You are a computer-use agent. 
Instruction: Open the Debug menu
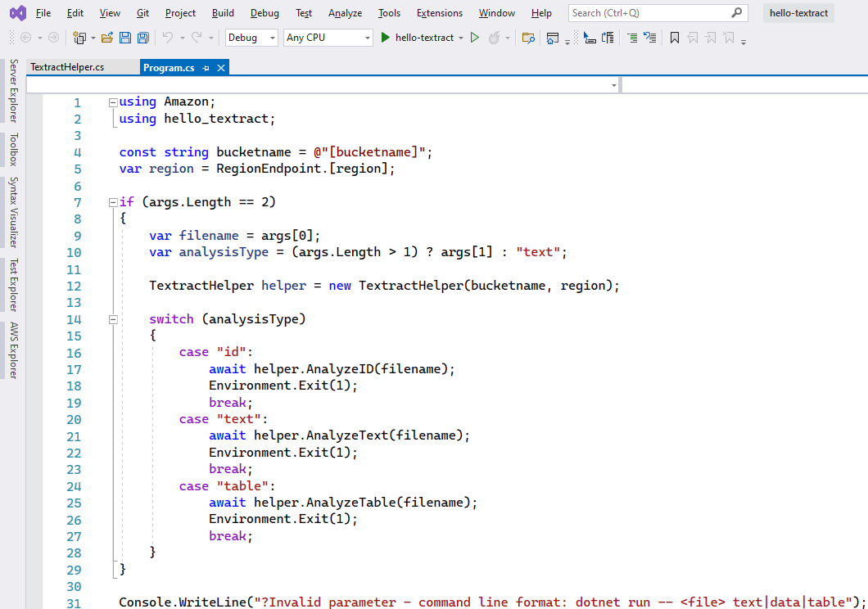pos(264,13)
